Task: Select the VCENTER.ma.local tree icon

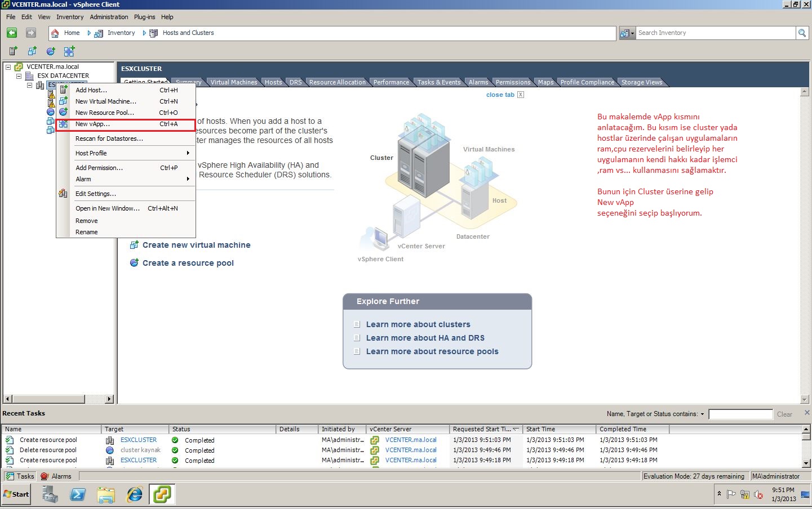Action: pyautogui.click(x=19, y=67)
